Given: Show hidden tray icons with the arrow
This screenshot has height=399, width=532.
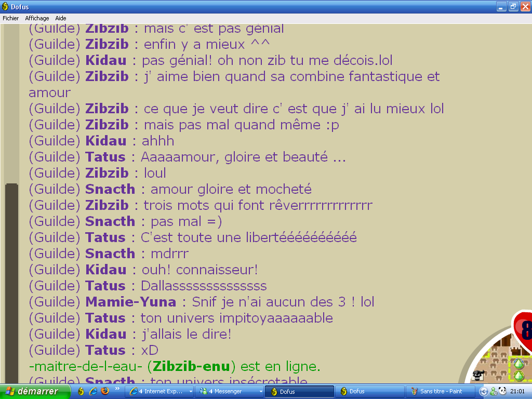Looking at the screenshot, I should tap(484, 392).
